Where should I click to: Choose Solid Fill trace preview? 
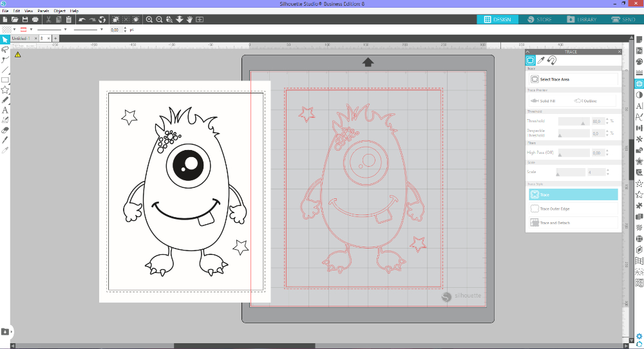(x=543, y=100)
